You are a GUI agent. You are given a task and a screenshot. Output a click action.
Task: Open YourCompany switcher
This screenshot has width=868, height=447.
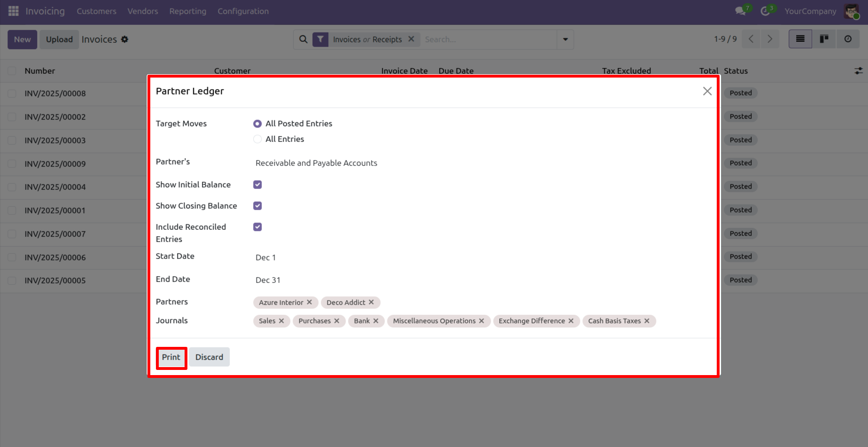tap(810, 11)
